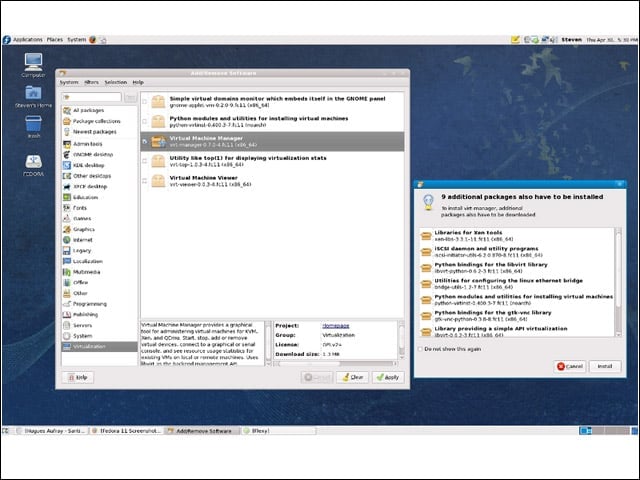640x480 pixels.
Task: Open the Help menu in the menu bar
Action: [138, 82]
